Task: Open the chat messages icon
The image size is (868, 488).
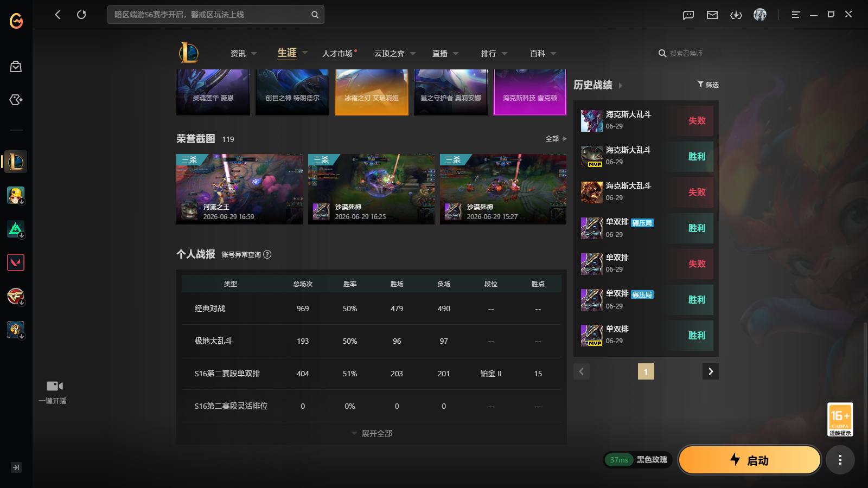Action: tap(688, 15)
